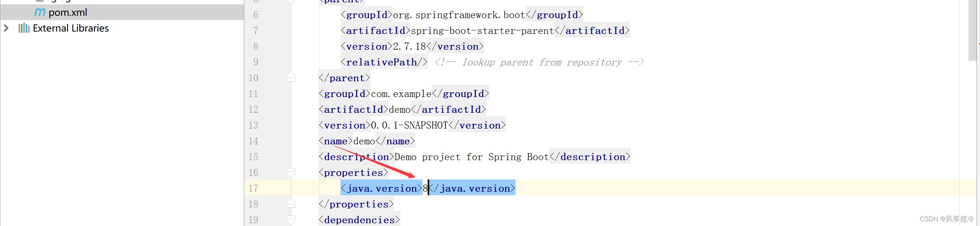The image size is (980, 226).
Task: Click the 'Demo project for Spring Boot' description text
Action: [471, 157]
